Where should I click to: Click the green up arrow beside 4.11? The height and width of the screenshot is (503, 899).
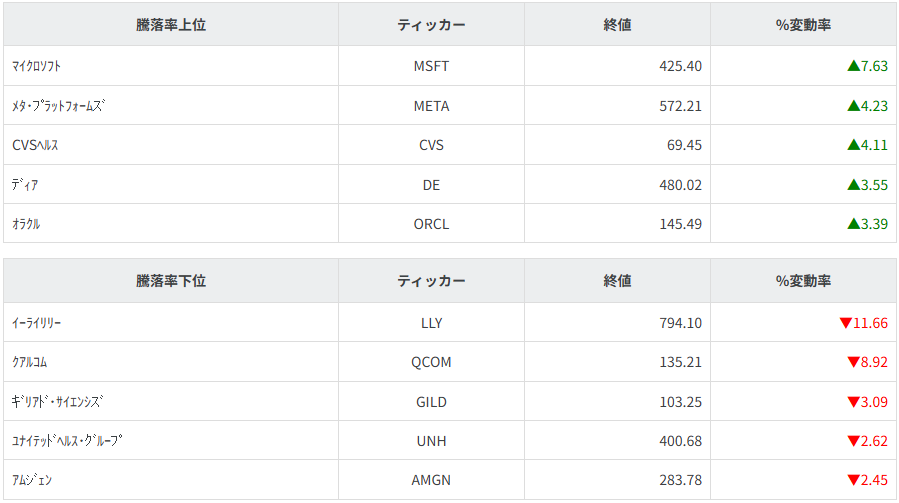point(853,145)
